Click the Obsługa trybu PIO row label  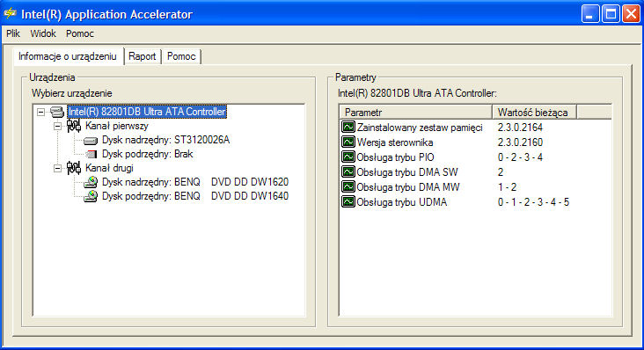[x=395, y=157]
